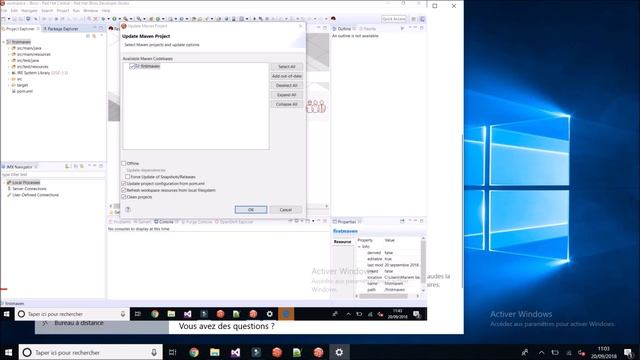
Task: Close the Update Maven Project dialog
Action: pos(301,26)
